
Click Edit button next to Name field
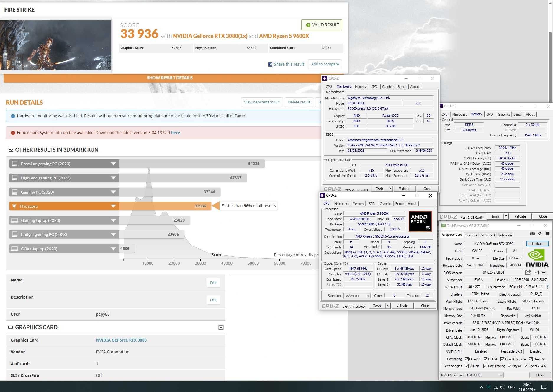click(x=213, y=283)
